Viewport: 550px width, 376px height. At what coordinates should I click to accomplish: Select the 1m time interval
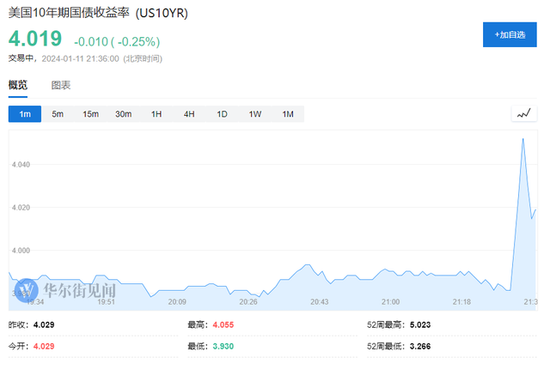click(25, 114)
